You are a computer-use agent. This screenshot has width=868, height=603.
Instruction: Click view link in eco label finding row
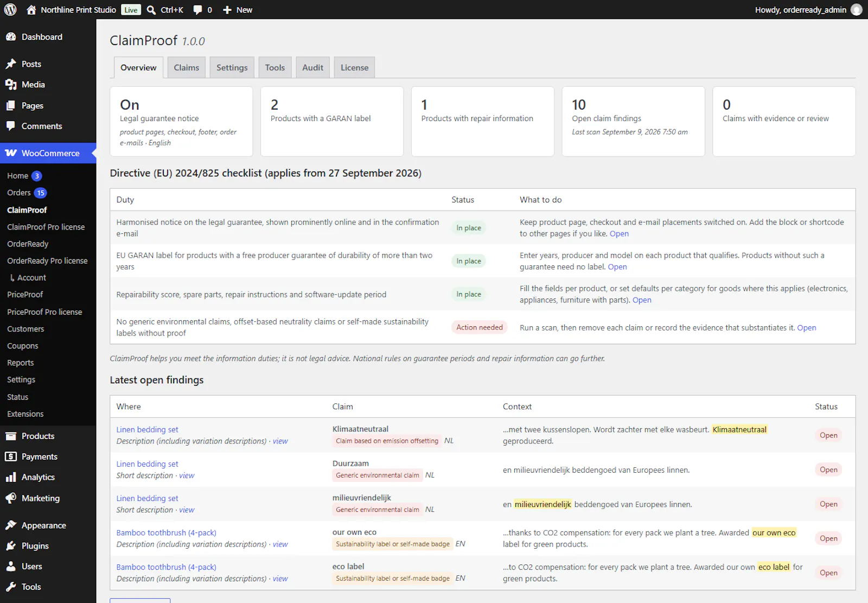click(280, 579)
